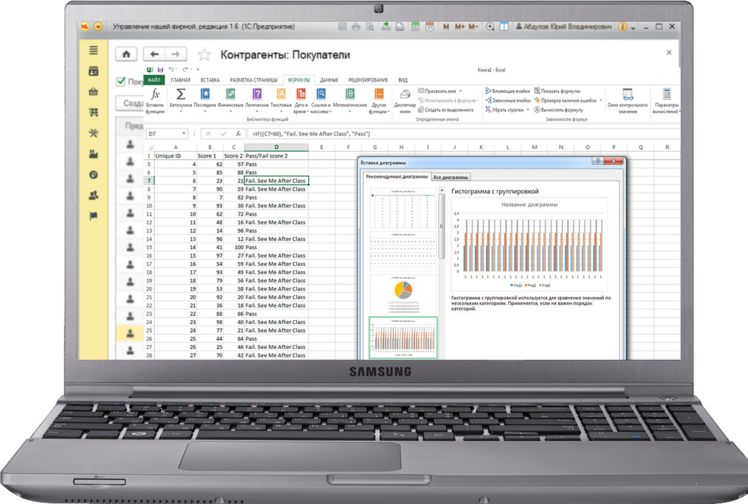748x504 pixels.
Task: Click the M+ memory button in 1C title bar
Action: coord(459,27)
